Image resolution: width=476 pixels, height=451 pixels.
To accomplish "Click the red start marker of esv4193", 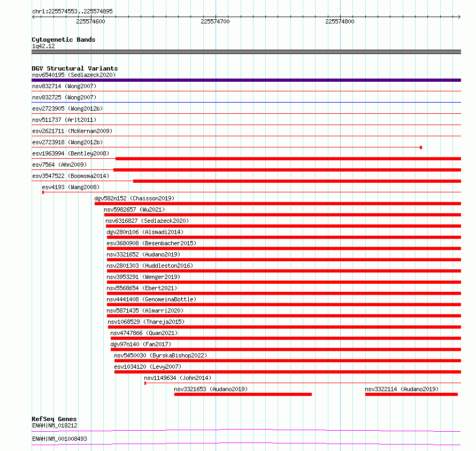I will [x=43, y=192].
